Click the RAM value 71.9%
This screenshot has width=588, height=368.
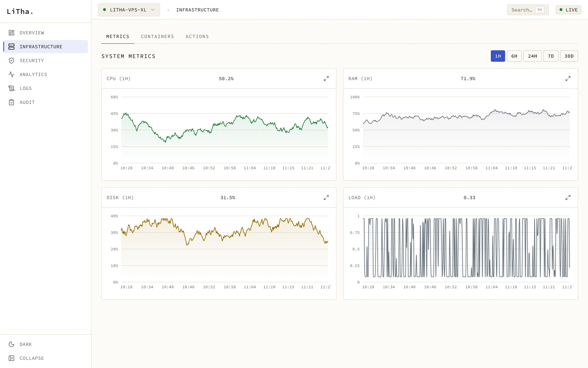coord(468,79)
